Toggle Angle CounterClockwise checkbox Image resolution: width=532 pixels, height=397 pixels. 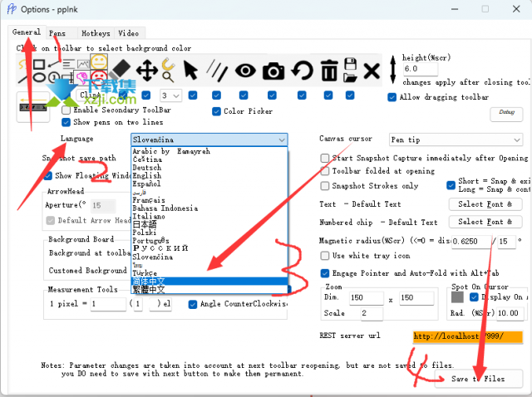pos(193,305)
